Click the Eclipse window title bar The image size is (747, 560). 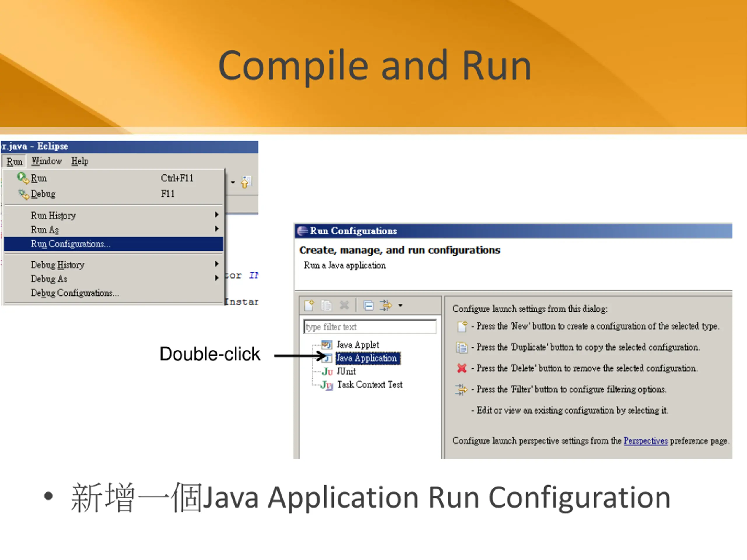[129, 146]
